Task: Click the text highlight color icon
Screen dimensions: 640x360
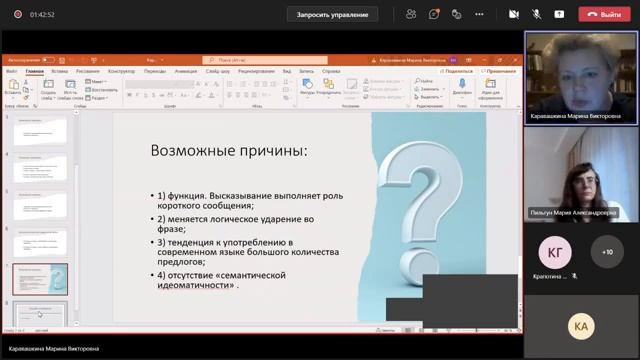Action: (x=198, y=95)
